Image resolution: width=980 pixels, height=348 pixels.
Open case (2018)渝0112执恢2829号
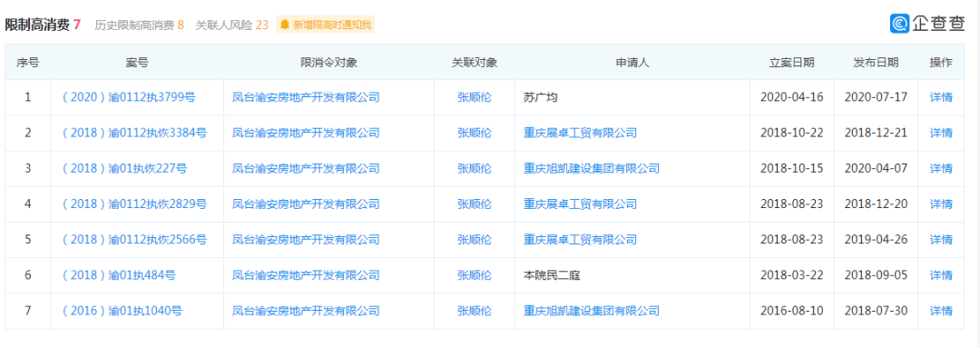coord(134,204)
